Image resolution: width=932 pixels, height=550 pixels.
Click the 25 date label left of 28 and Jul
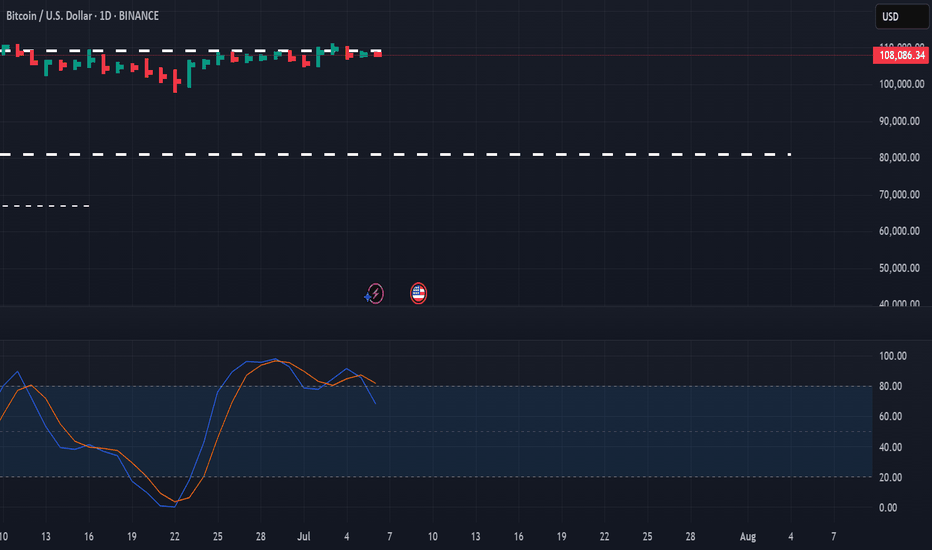click(218, 536)
